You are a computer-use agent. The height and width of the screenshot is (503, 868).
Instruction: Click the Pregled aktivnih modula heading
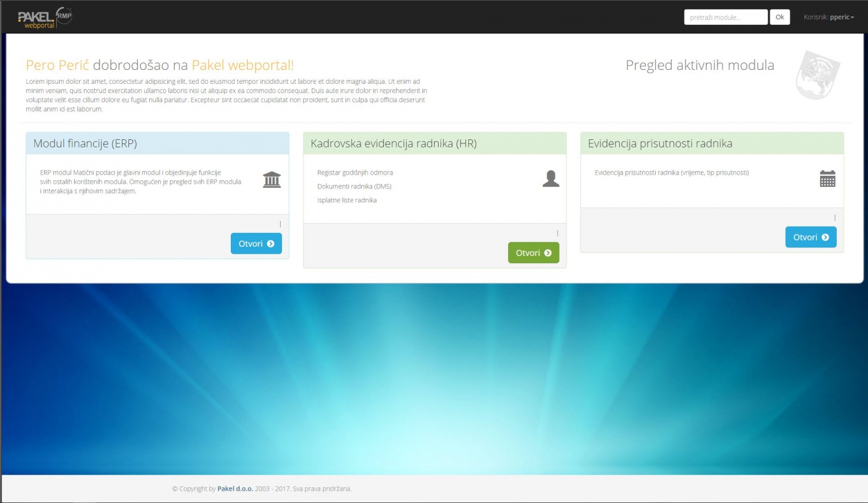click(x=700, y=65)
